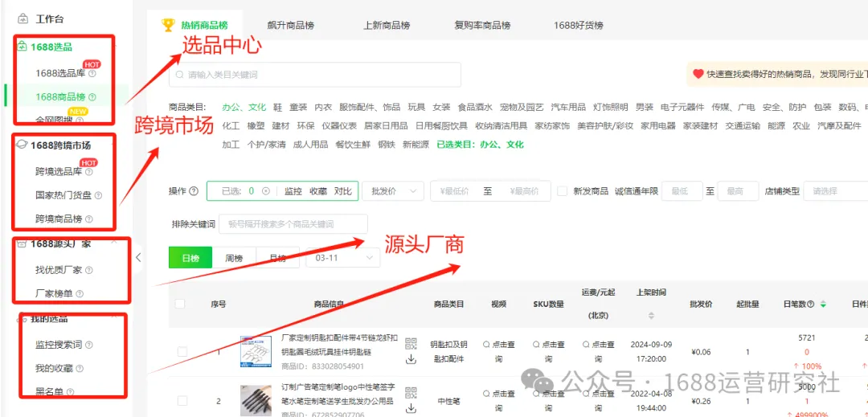Screen dimensions: 868x417
Task: Switch to the 复购率商品榜 tab
Action: pos(483,26)
